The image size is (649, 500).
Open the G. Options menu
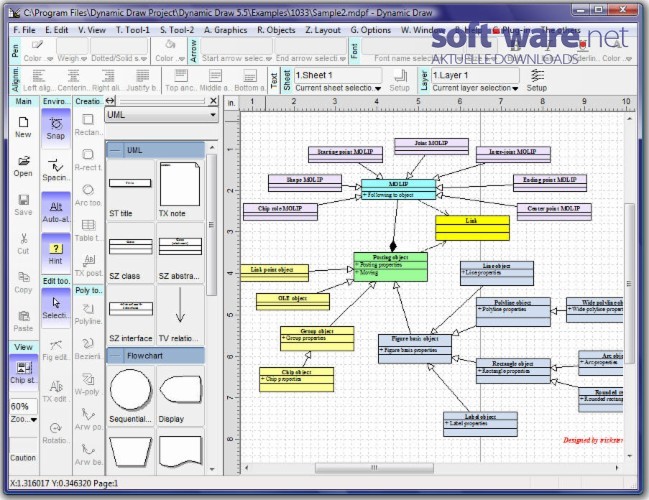[370, 30]
